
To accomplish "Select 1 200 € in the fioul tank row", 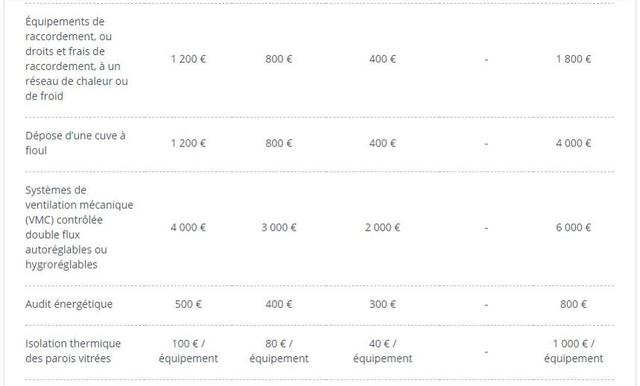I will coord(188,143).
